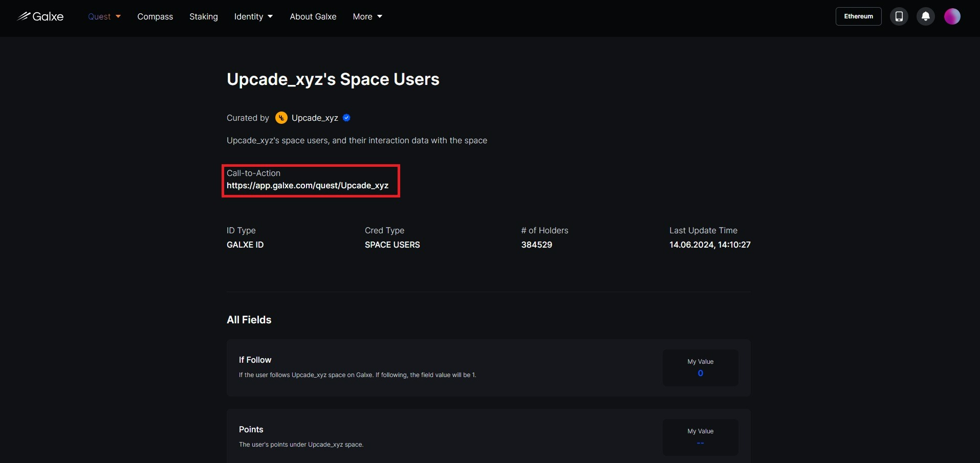980x463 pixels.
Task: Click the holders count 384529
Action: point(536,245)
